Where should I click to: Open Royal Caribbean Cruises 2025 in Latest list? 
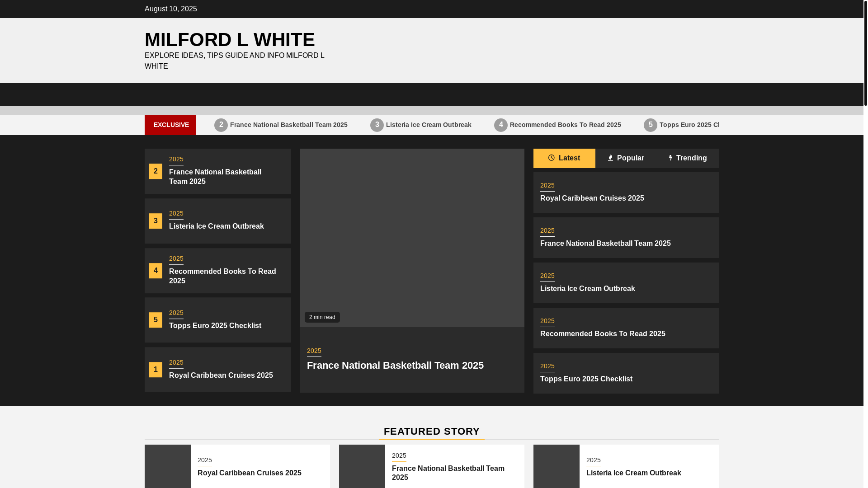pos(592,198)
